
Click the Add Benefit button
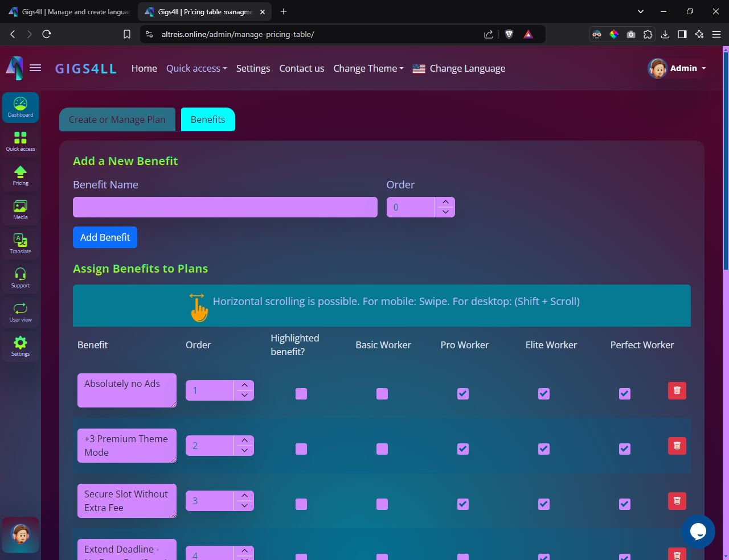pyautogui.click(x=105, y=237)
